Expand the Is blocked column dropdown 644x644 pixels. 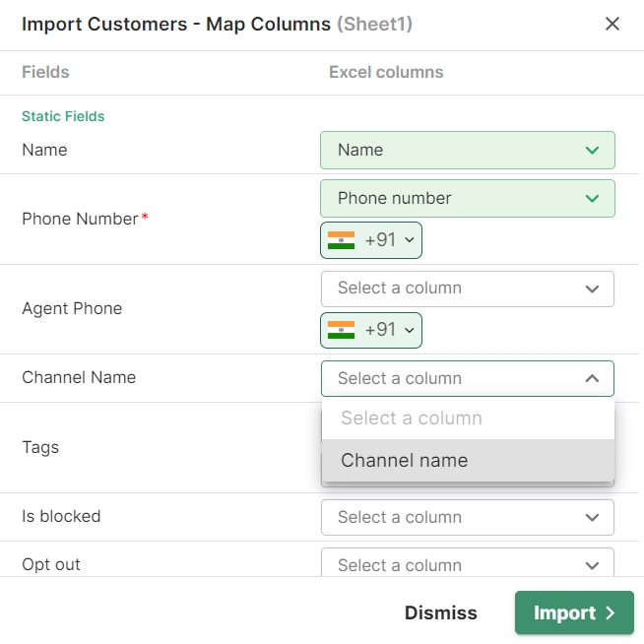pyautogui.click(x=467, y=517)
